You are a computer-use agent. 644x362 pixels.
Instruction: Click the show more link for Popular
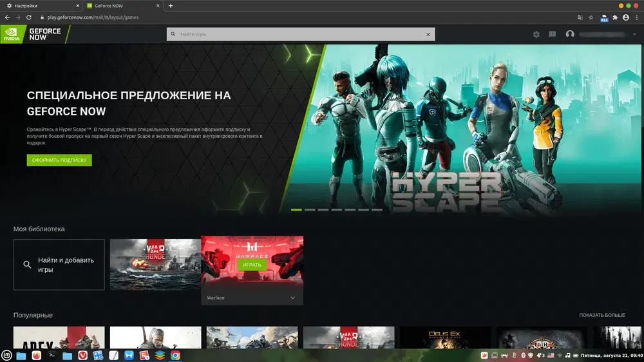(x=602, y=315)
